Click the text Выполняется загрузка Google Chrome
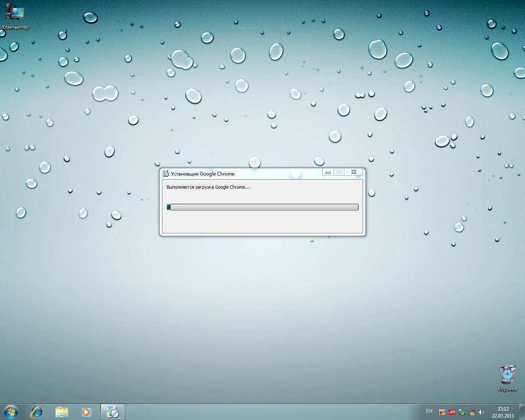 pyautogui.click(x=209, y=187)
